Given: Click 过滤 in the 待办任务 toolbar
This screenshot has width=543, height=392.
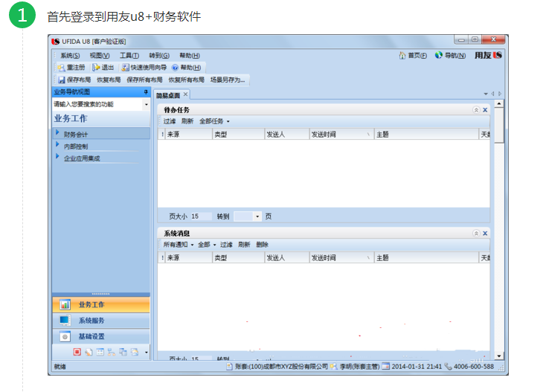Looking at the screenshot, I should click(x=170, y=121).
